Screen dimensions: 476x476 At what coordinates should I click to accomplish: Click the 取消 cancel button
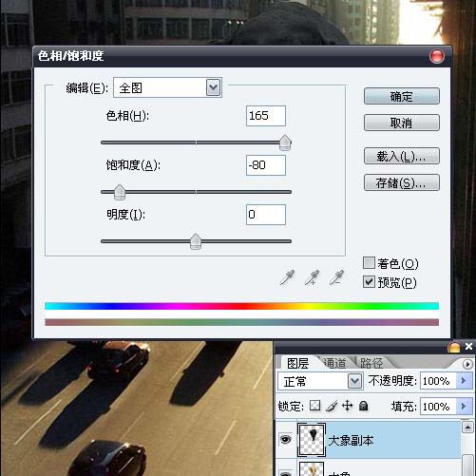402,123
